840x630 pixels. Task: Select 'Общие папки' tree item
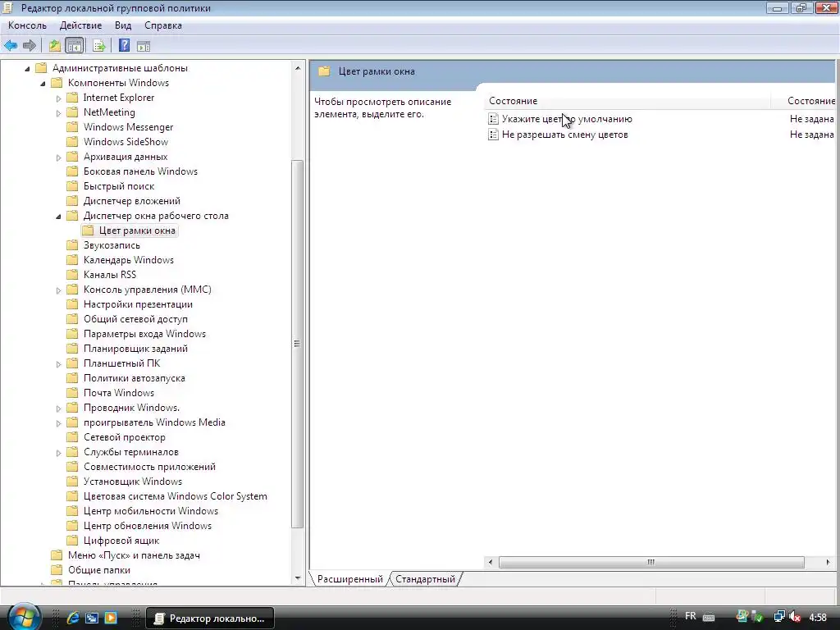pyautogui.click(x=99, y=570)
